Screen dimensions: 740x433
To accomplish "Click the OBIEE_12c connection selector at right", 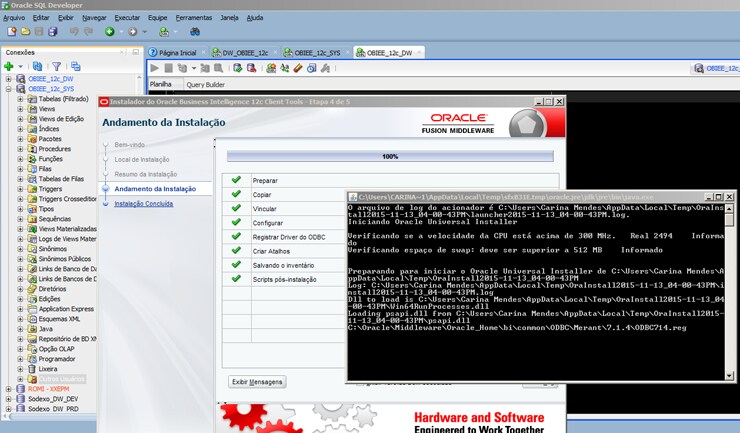I will pyautogui.click(x=716, y=68).
